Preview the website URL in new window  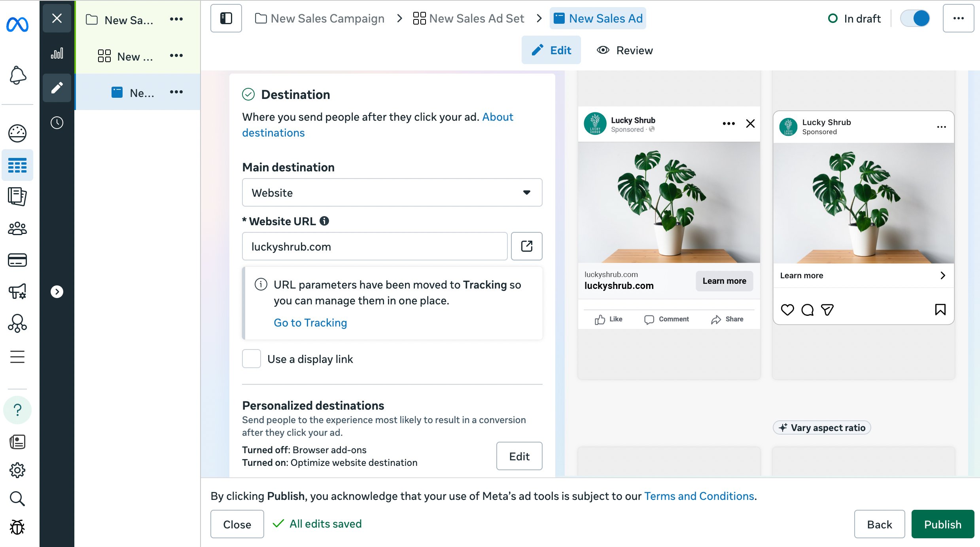(526, 246)
